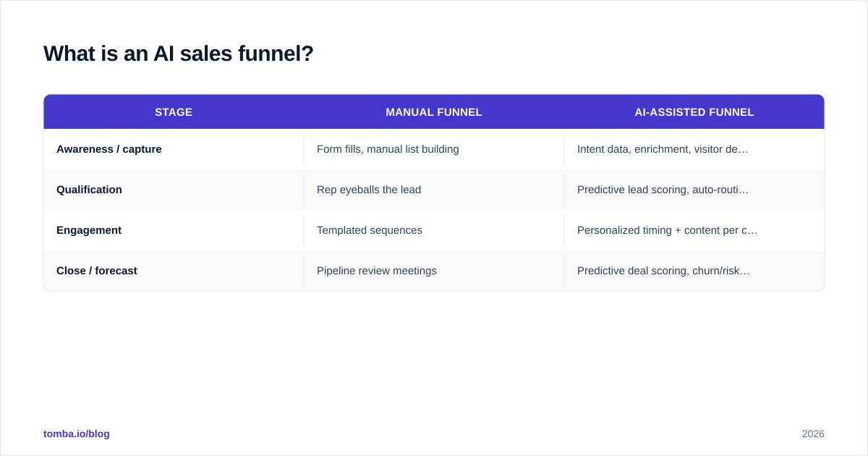
Task: Click "Form fills, manual list building" cell
Action: point(434,149)
